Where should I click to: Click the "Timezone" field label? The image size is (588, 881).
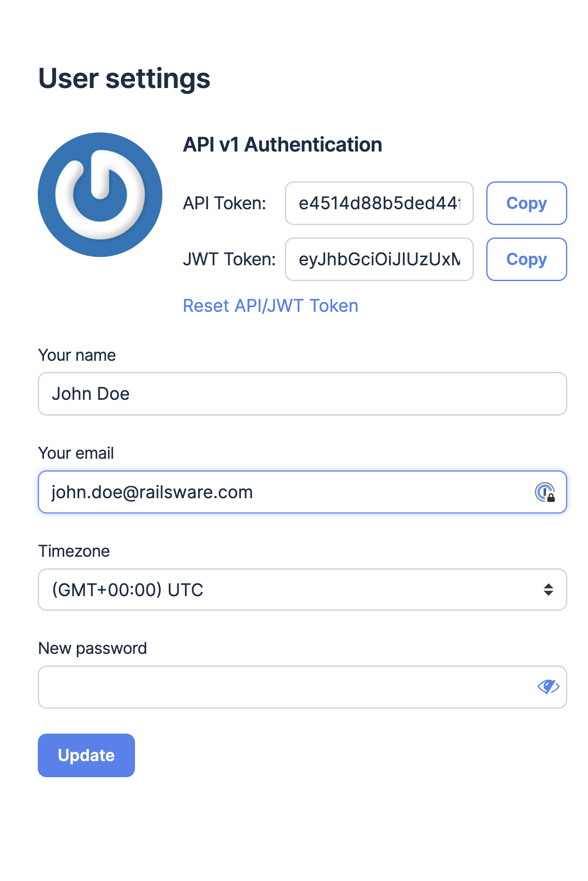point(74,551)
